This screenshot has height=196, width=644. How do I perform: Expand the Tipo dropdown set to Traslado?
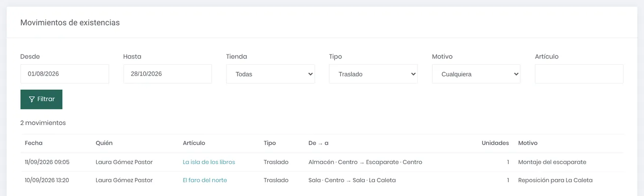[374, 74]
